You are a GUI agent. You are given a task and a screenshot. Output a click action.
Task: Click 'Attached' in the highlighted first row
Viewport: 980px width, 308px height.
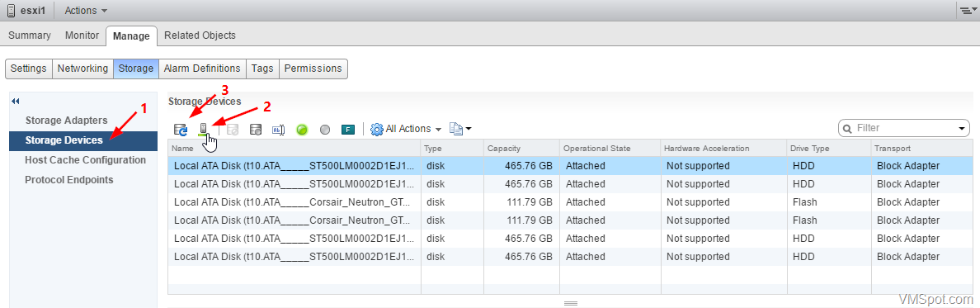tap(585, 166)
